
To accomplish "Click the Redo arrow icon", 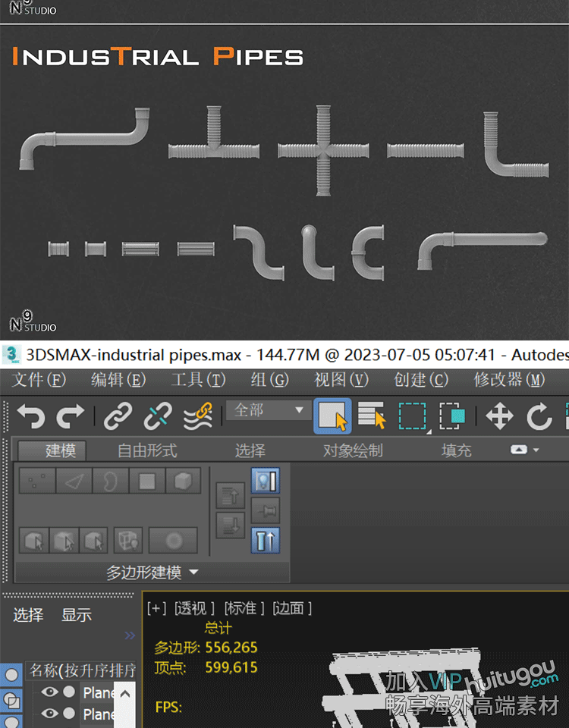I will pos(71,416).
